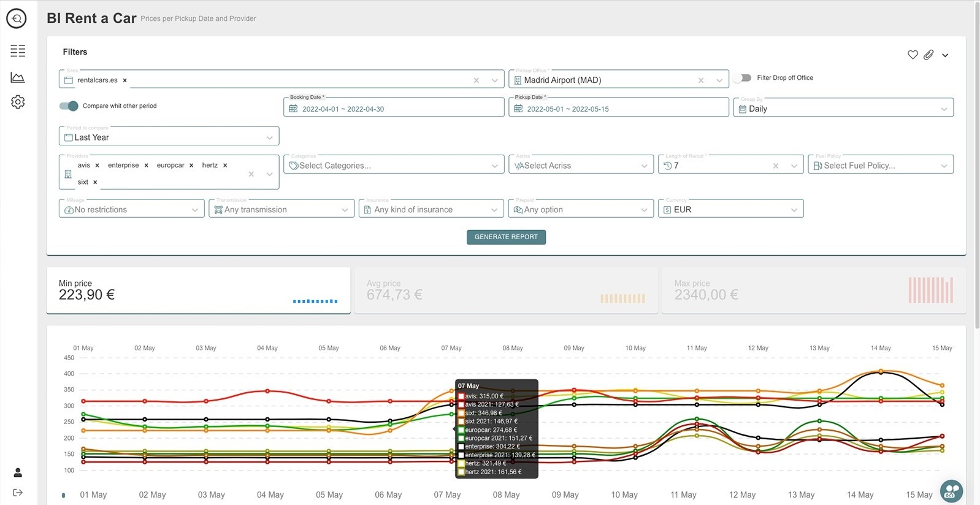Clear the Length of Rental value
Viewport: 980px width, 505px height.
tap(776, 166)
